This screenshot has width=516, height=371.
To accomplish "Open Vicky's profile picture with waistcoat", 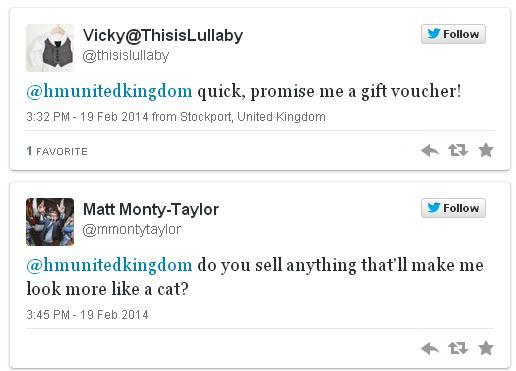I will click(x=50, y=48).
